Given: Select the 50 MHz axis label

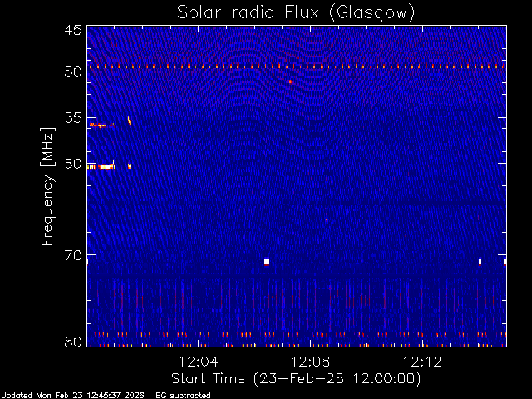Looking at the screenshot, I should coord(73,71).
